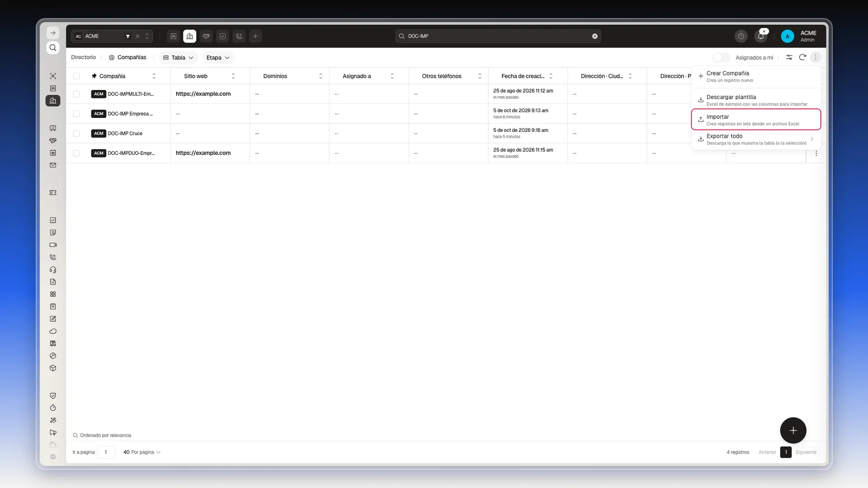868x488 pixels.
Task: Toggle the Asignados a mí switch
Action: click(722, 57)
